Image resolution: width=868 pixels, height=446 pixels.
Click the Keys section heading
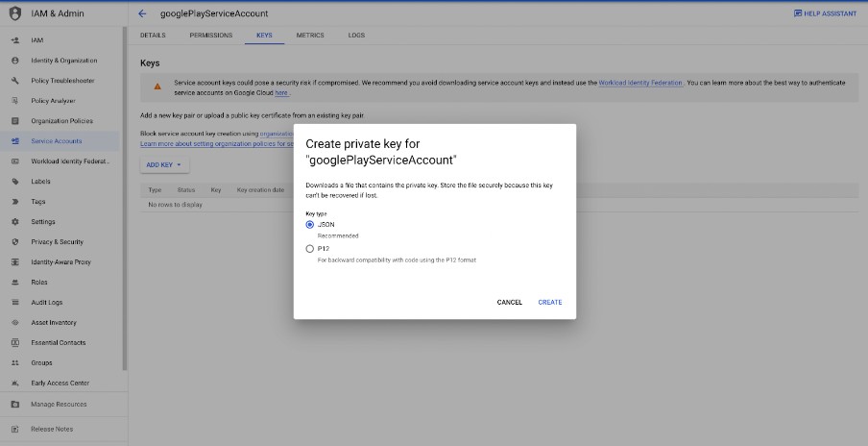[x=150, y=63]
